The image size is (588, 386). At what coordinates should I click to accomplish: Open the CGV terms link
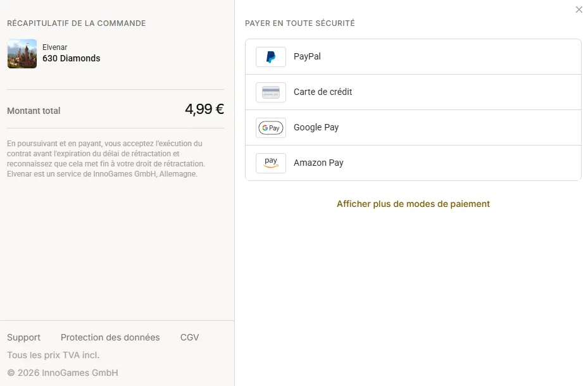189,337
